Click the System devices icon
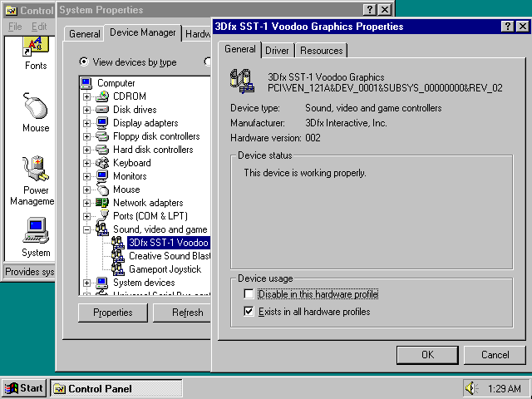532x399 pixels. tap(102, 283)
